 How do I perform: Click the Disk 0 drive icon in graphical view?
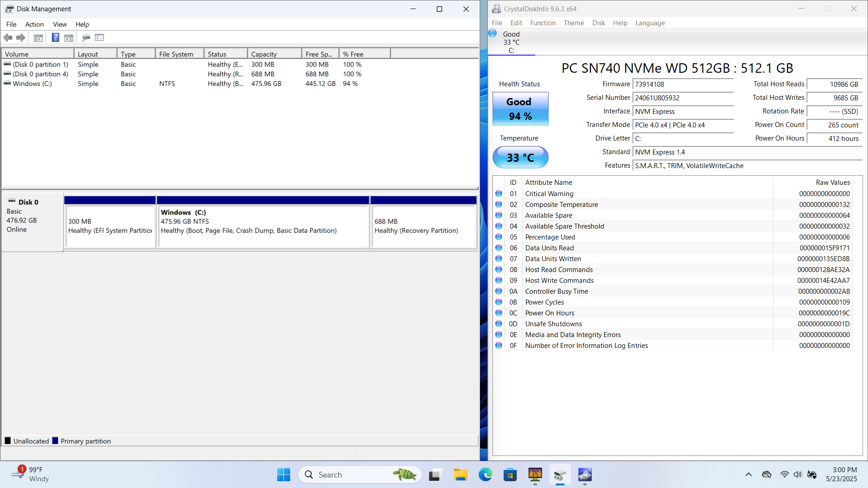(12, 201)
